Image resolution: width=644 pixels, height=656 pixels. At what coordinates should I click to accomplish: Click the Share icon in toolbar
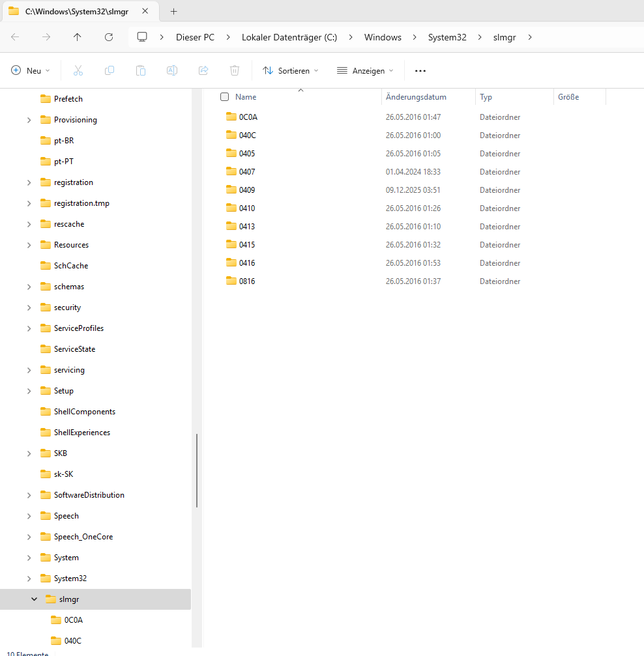click(x=203, y=71)
